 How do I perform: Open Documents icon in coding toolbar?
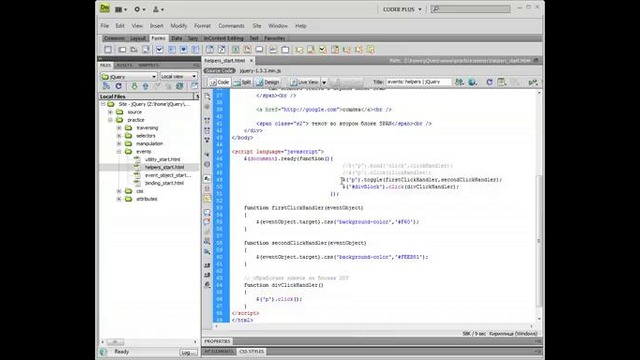pos(207,97)
